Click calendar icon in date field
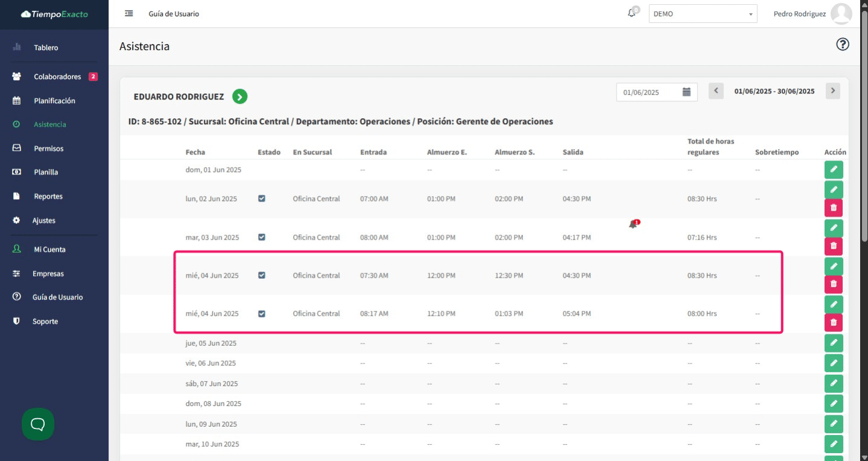The width and height of the screenshot is (868, 461). tap(686, 92)
